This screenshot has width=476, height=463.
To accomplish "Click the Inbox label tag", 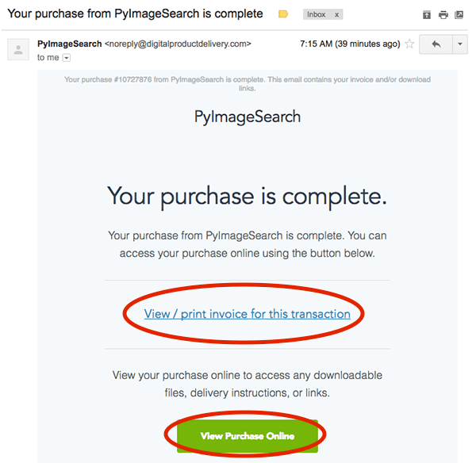I will [x=316, y=14].
